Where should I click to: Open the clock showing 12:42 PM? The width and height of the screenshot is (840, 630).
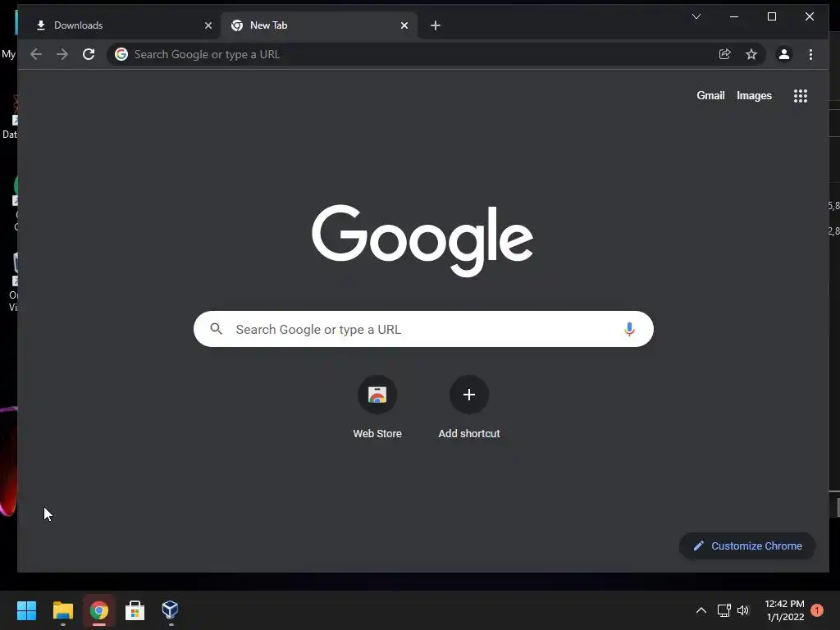(x=785, y=610)
